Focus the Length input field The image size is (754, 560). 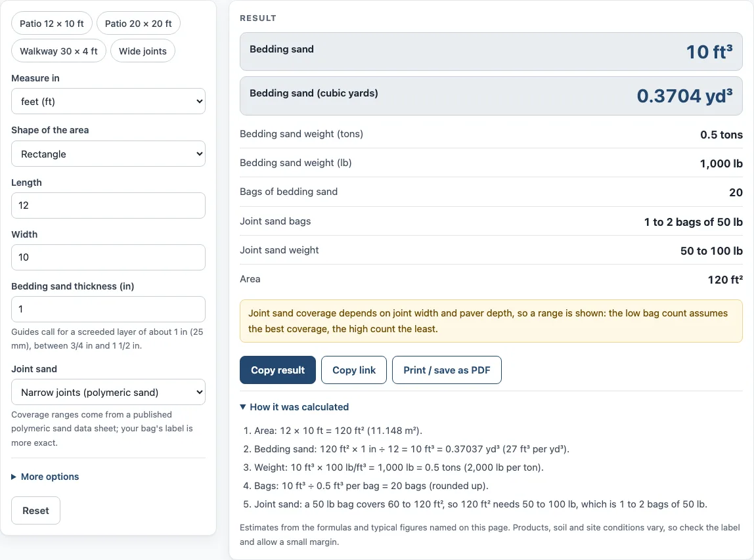pyautogui.click(x=108, y=205)
